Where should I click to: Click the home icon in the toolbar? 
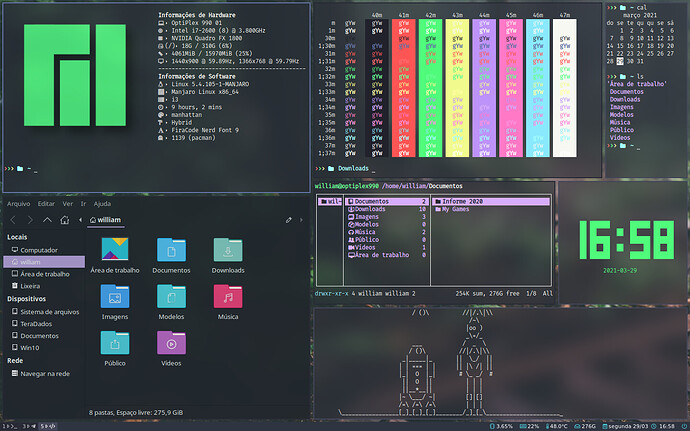pyautogui.click(x=65, y=220)
